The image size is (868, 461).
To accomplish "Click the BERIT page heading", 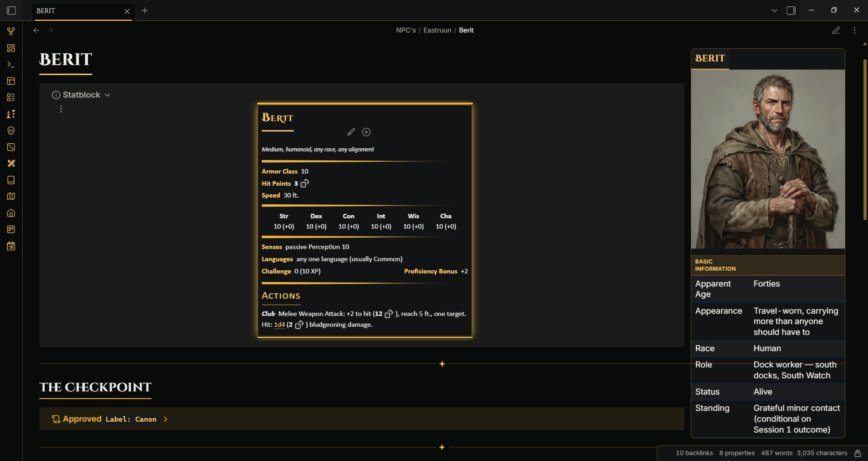I will tap(66, 59).
